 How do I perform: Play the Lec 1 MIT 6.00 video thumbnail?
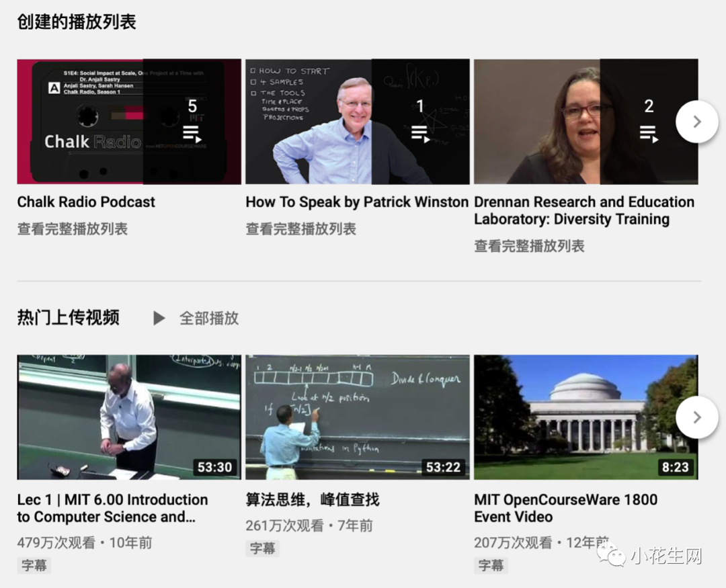point(129,417)
